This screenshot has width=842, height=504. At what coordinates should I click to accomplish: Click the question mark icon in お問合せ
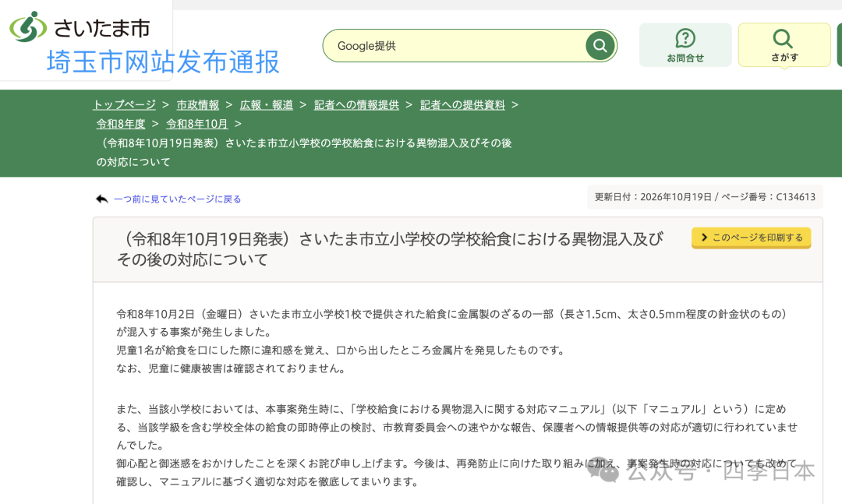coord(685,38)
